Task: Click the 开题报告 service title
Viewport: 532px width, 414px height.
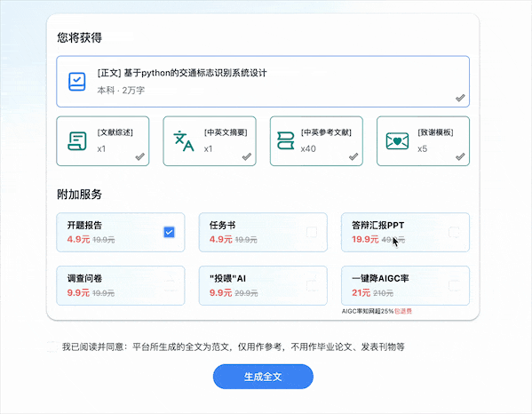Action: pyautogui.click(x=84, y=226)
